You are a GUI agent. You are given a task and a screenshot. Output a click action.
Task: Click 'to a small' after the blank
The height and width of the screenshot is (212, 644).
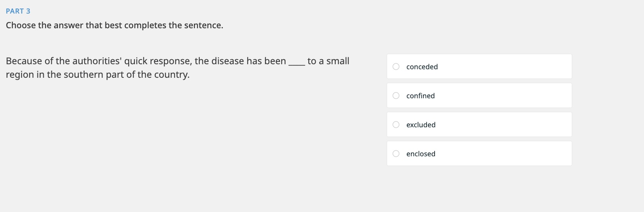click(328, 61)
